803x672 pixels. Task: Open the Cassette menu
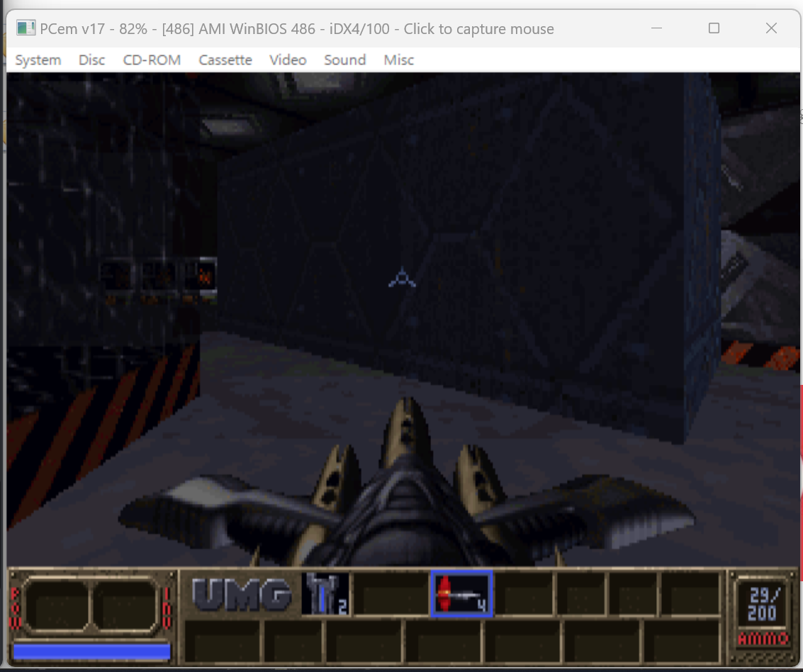225,60
